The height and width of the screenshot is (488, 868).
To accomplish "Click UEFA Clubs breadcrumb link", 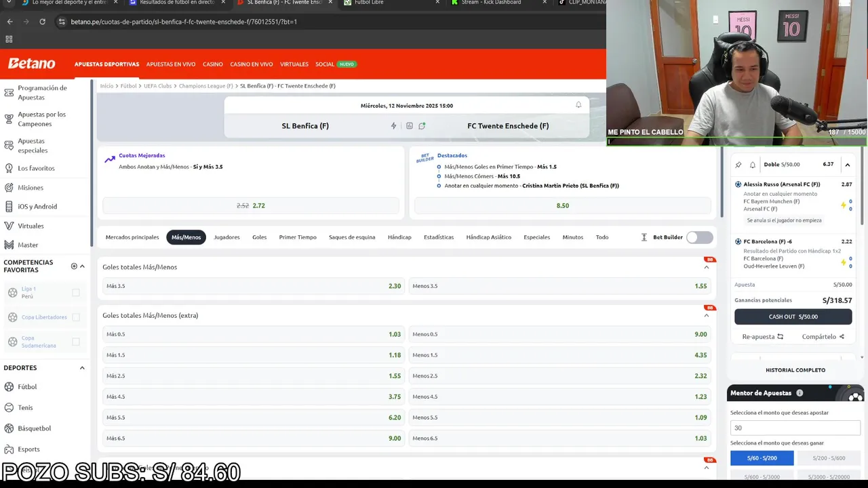I will (157, 86).
